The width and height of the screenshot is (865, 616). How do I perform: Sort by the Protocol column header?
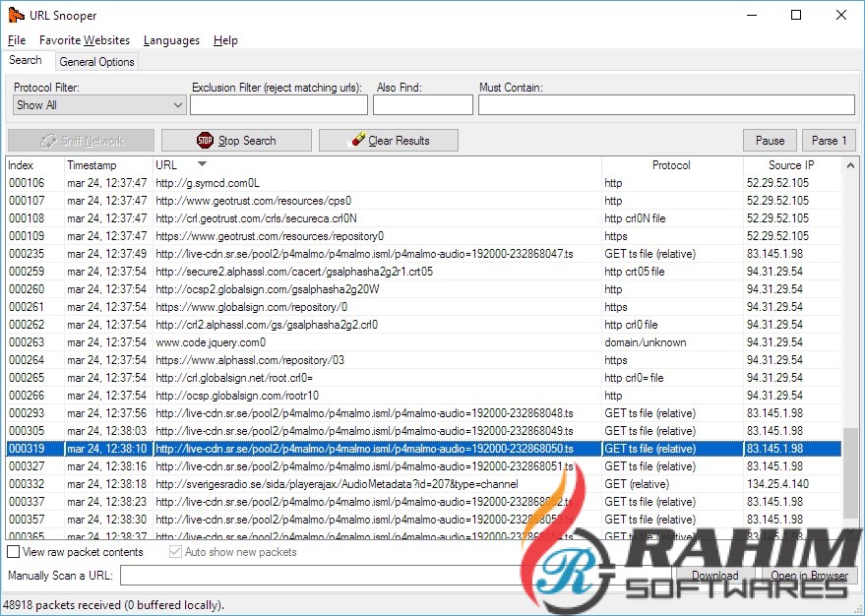coord(671,165)
